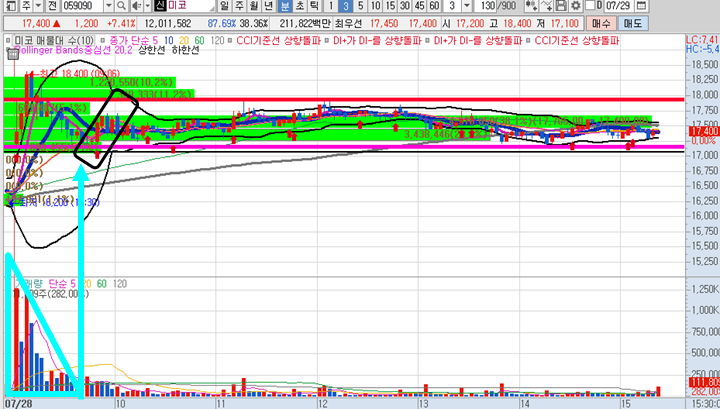720x409 pixels.
Task: Click 거래량 단순 volume legend label
Action: (45, 284)
